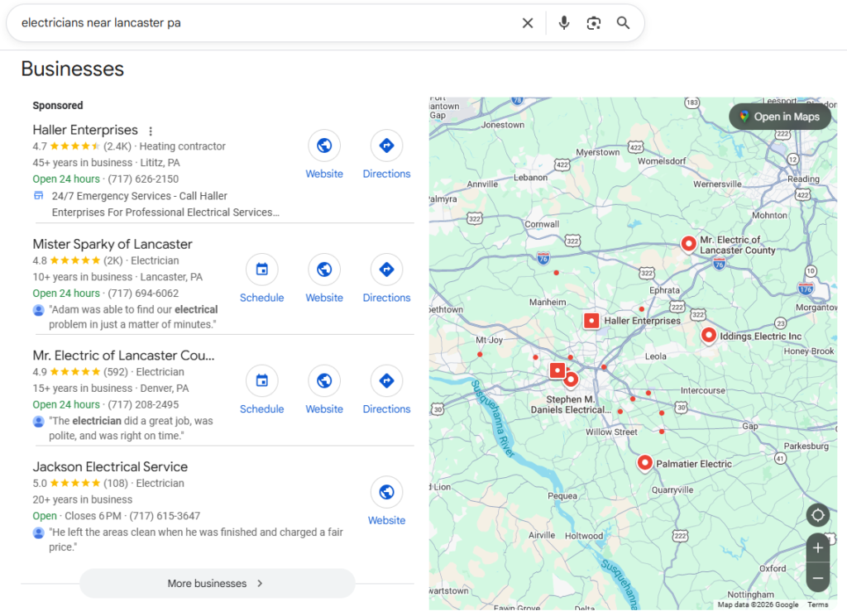The width and height of the screenshot is (847, 616).
Task: Zoom out with the map minus control
Action: click(817, 578)
